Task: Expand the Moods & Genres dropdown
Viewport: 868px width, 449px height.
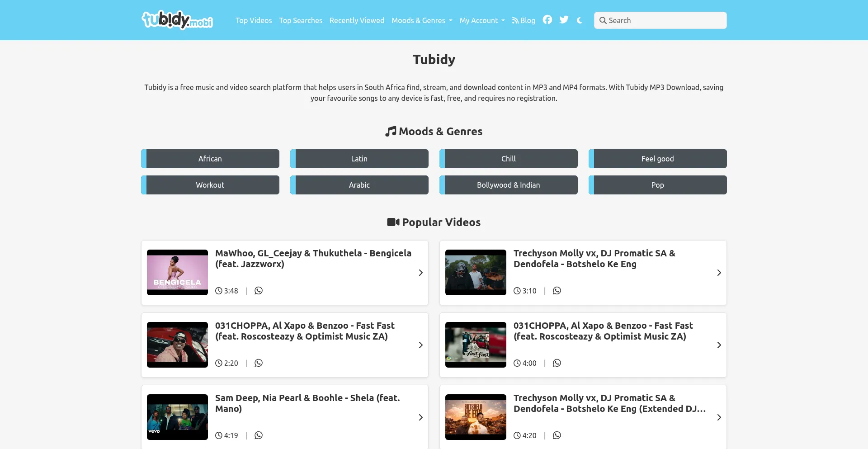Action: (422, 20)
